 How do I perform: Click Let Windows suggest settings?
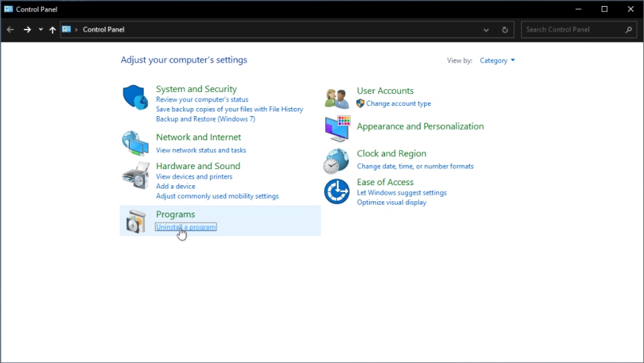402,193
